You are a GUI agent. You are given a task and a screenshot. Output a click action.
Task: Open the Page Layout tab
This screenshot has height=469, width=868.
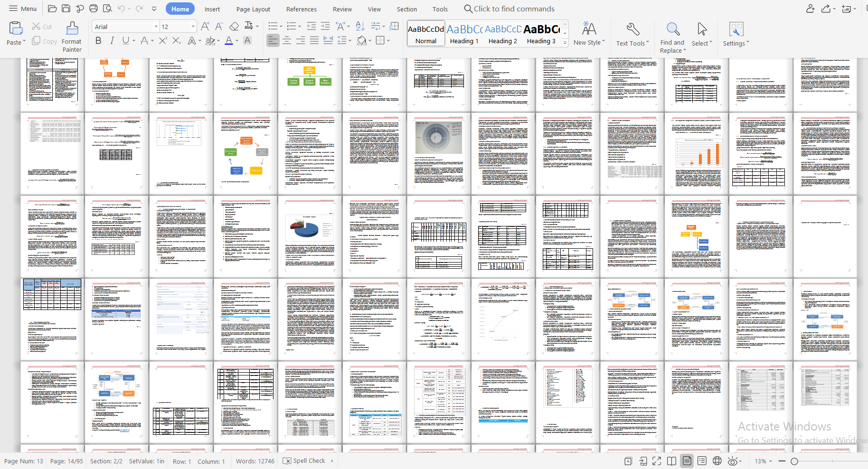253,9
